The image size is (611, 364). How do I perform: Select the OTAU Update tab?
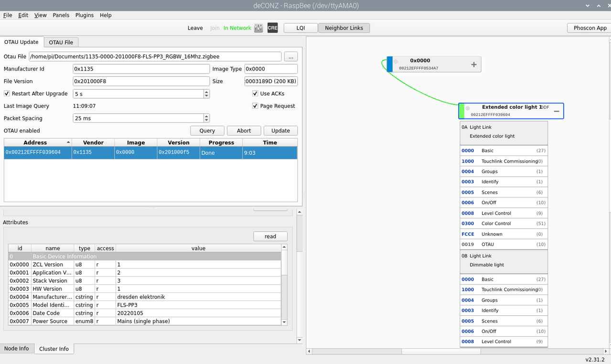pyautogui.click(x=22, y=42)
